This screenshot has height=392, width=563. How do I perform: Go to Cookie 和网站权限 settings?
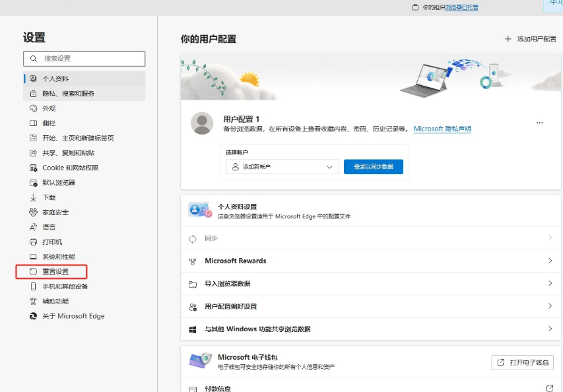coord(71,168)
